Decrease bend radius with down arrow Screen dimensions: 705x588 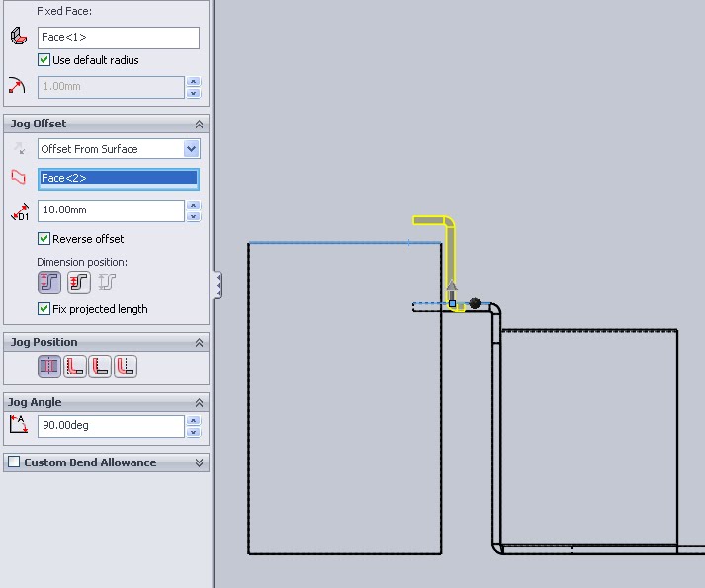[x=194, y=93]
